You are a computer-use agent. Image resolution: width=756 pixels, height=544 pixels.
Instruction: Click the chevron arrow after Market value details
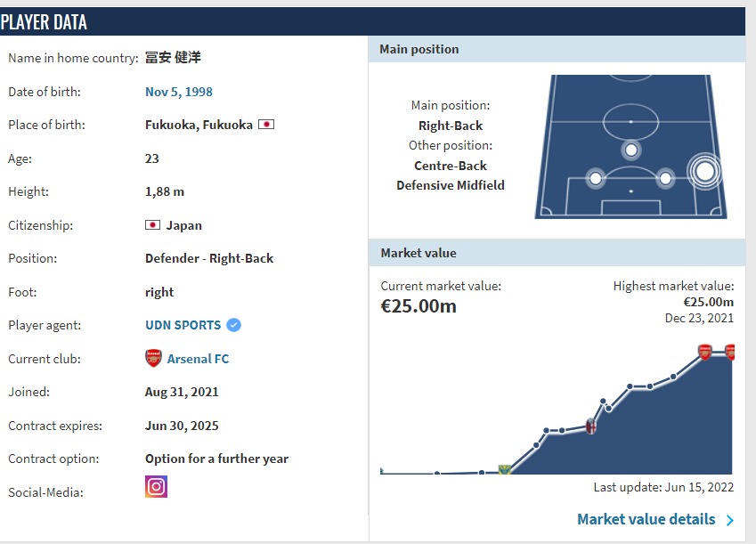tap(730, 520)
